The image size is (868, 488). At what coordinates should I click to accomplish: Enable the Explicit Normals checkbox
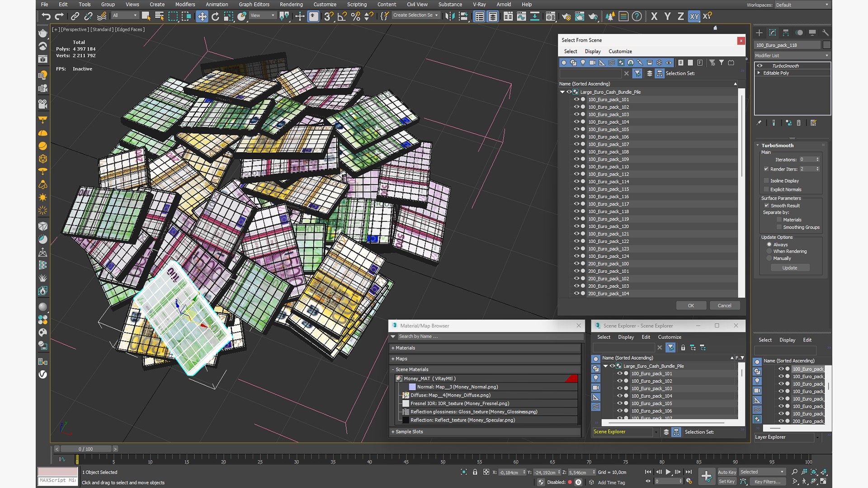click(x=766, y=189)
